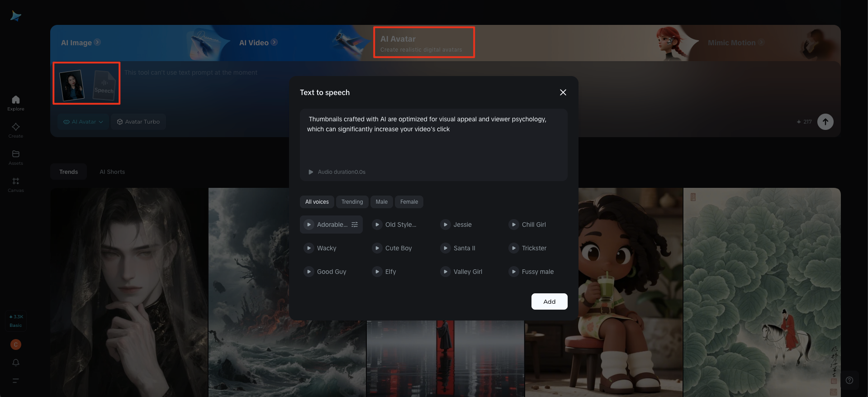Click the user avatar C icon
This screenshot has height=397, width=868.
[x=16, y=344]
